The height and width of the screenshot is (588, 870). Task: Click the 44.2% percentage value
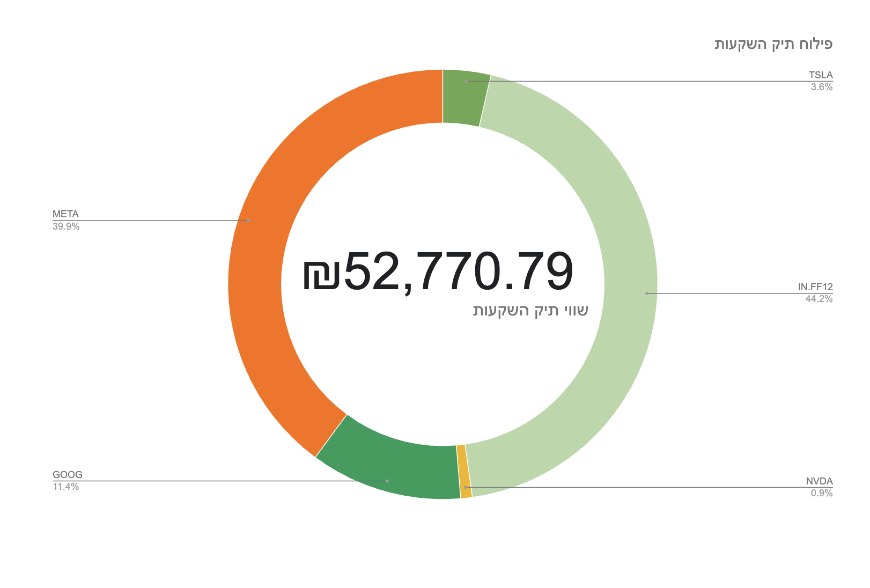coord(819,299)
